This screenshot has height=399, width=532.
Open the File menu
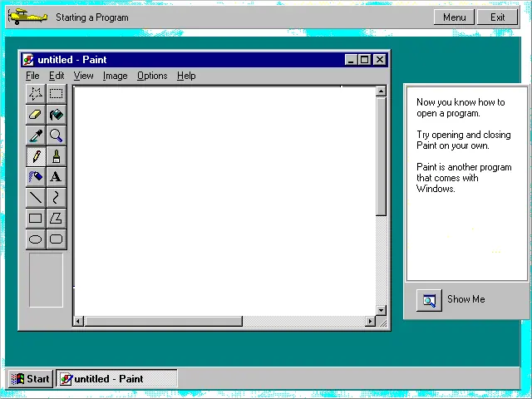coord(32,76)
